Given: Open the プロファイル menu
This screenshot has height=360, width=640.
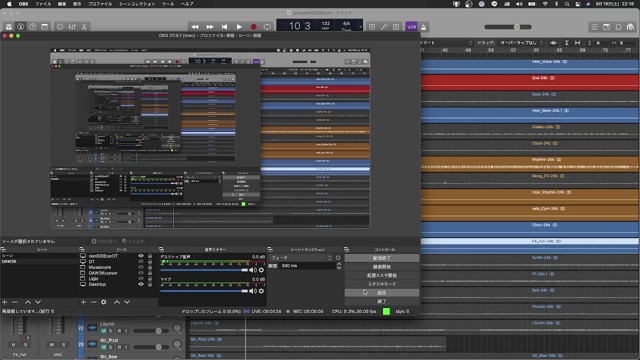Looking at the screenshot, I should 100,4.
